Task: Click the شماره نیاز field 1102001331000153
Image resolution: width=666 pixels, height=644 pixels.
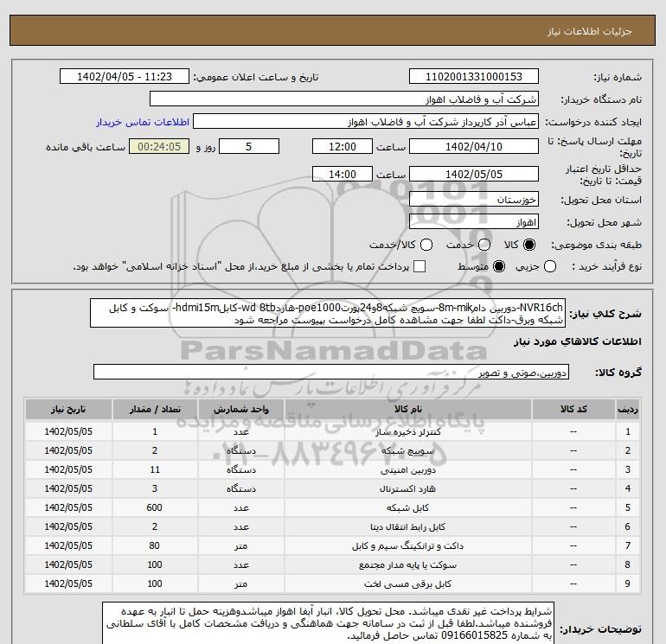Action: [474, 76]
